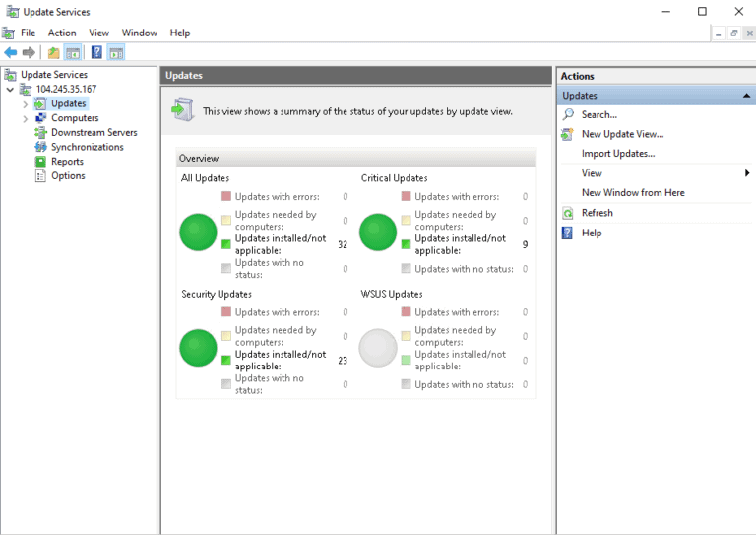Open the Window menu

tap(139, 33)
